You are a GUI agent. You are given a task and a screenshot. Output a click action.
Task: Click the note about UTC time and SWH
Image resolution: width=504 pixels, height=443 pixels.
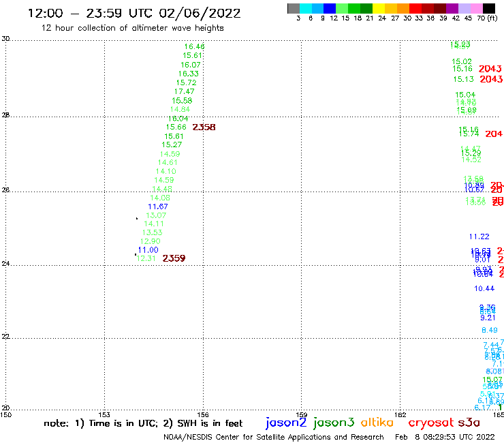click(143, 423)
